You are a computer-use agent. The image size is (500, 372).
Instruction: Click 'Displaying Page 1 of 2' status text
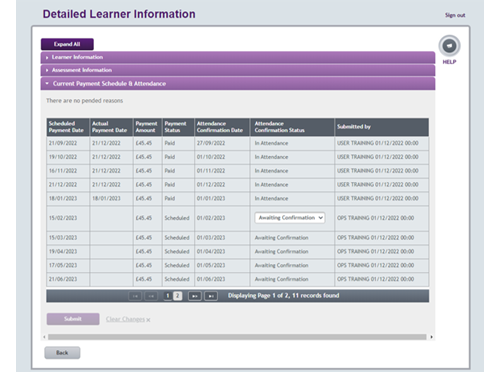(x=283, y=296)
